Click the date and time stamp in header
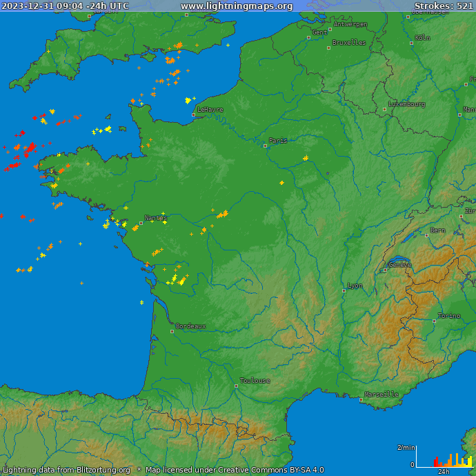This screenshot has height=476, width=476. tap(65, 6)
